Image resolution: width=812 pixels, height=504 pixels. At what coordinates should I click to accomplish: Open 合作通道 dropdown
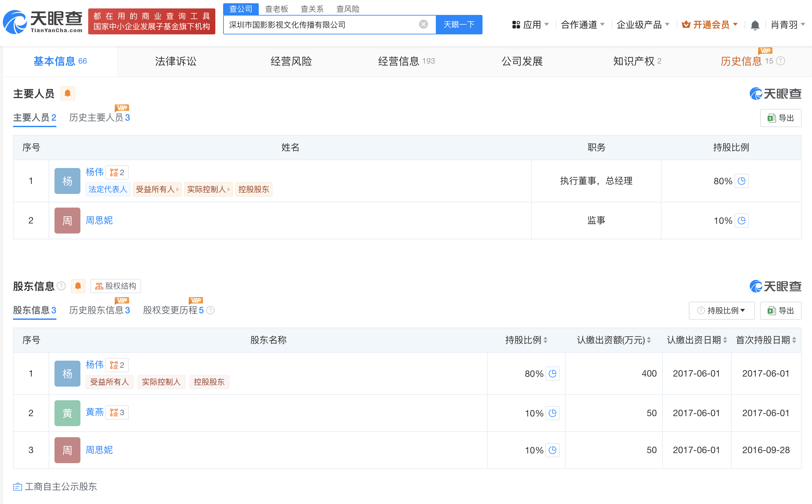(582, 25)
